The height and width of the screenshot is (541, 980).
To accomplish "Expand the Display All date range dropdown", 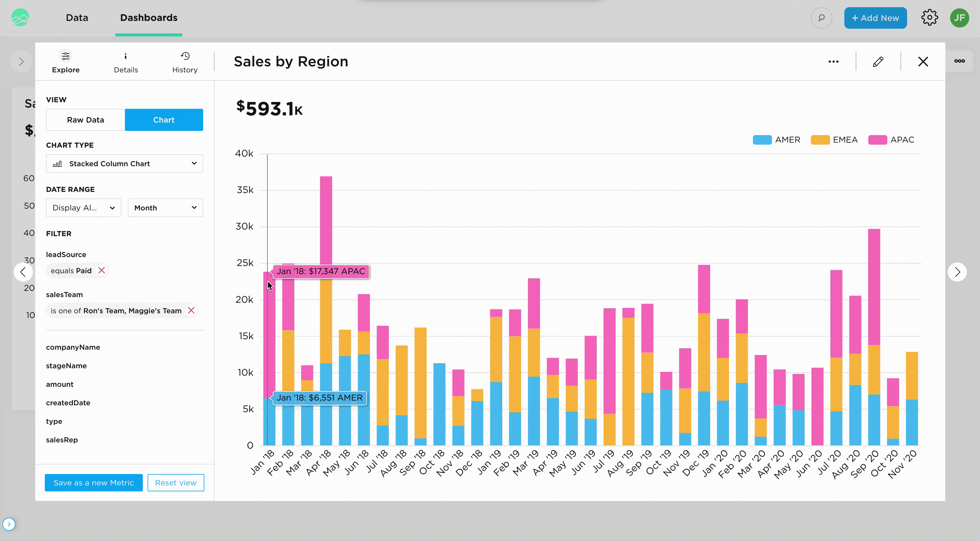I will tap(83, 208).
